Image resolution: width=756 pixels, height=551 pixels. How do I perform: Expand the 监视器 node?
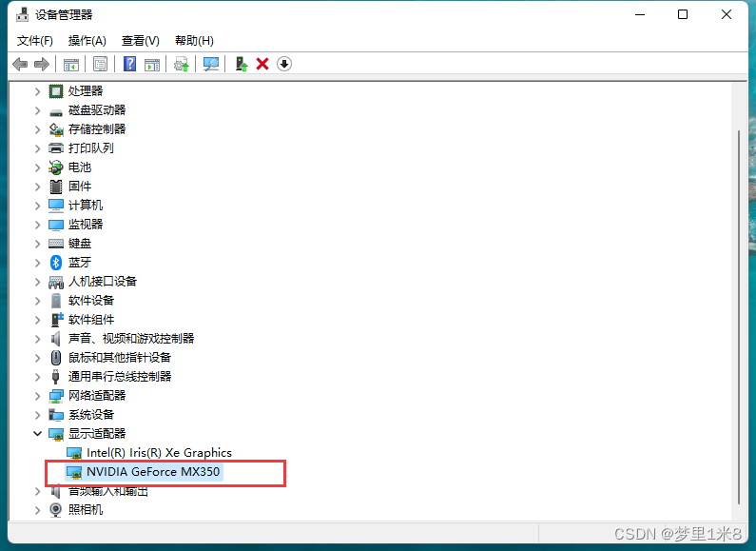point(38,225)
